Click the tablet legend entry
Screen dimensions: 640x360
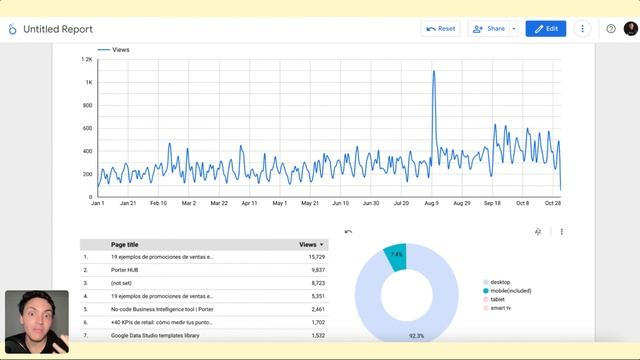pos(494,299)
